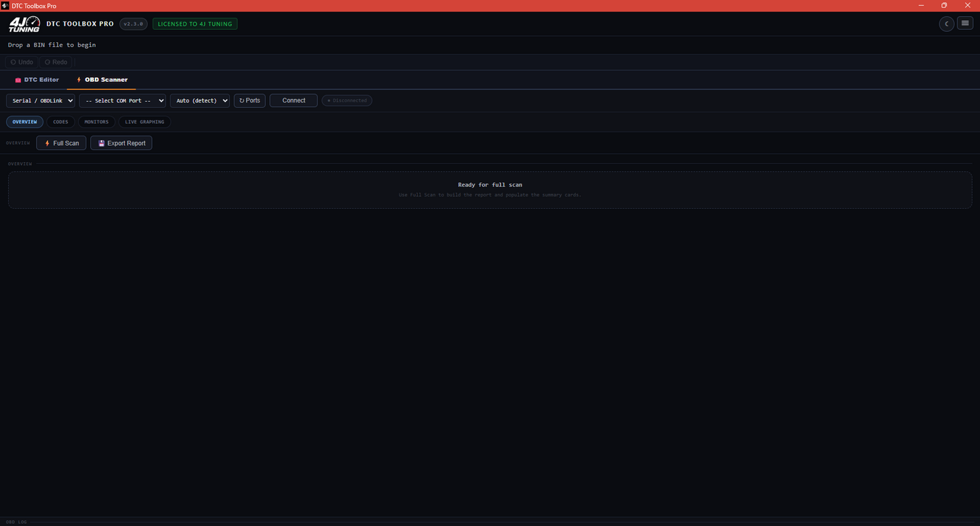Expand the Select COM Port dropdown
The image size is (980, 526).
pos(123,100)
